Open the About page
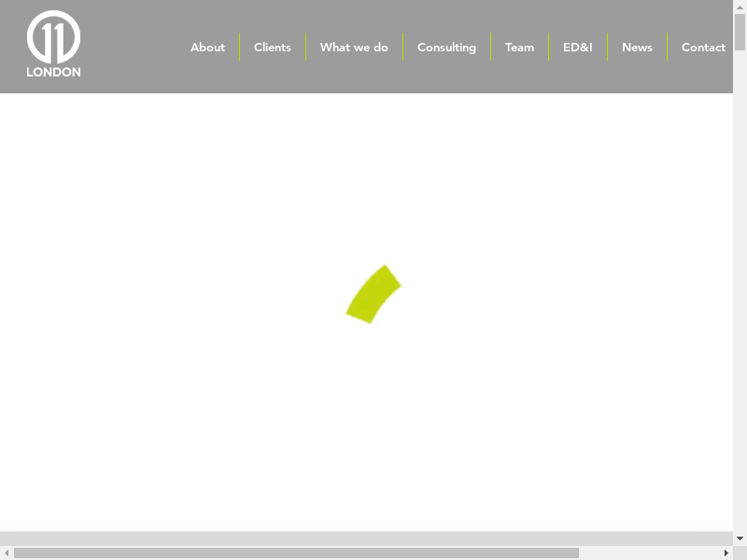The width and height of the screenshot is (747, 560). pyautogui.click(x=207, y=48)
